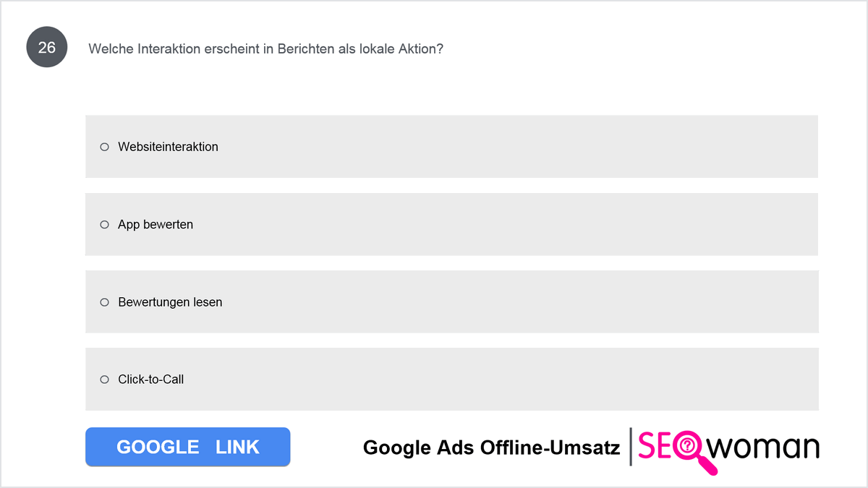Click the App bewerten answer text
868x488 pixels.
156,225
